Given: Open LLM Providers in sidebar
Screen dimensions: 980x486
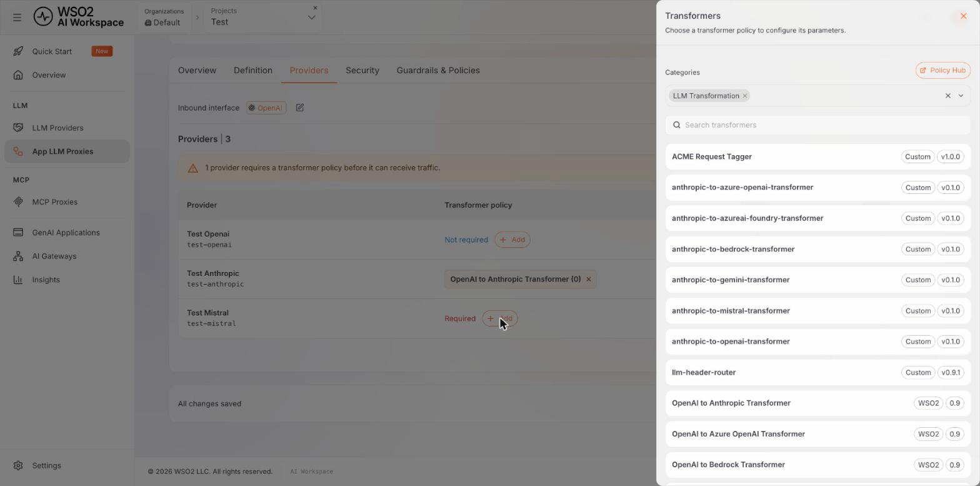Looking at the screenshot, I should click(x=67, y=128).
